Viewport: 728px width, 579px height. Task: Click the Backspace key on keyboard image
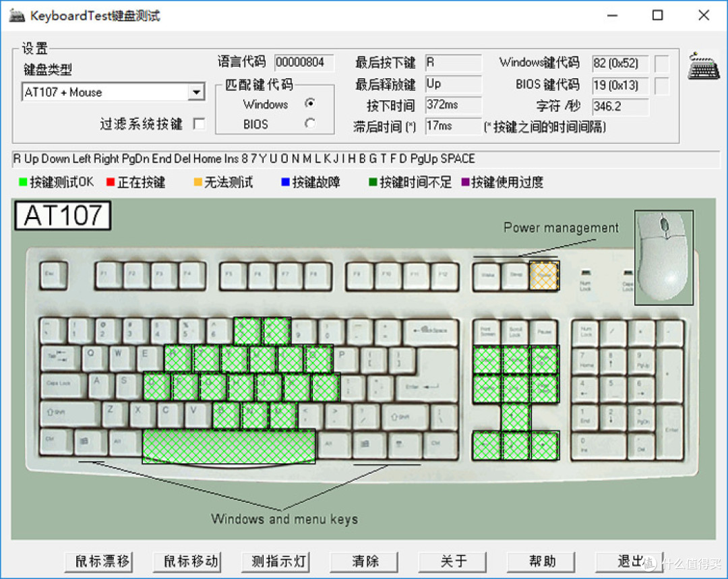[431, 332]
